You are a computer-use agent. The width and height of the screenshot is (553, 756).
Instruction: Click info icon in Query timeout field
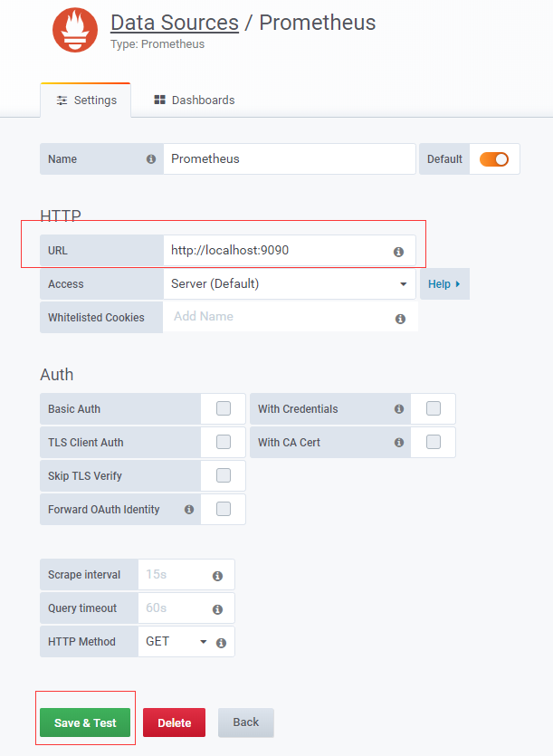click(x=217, y=609)
